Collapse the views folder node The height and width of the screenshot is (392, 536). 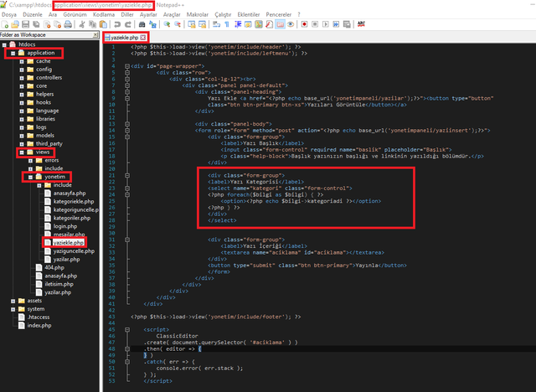(22, 152)
